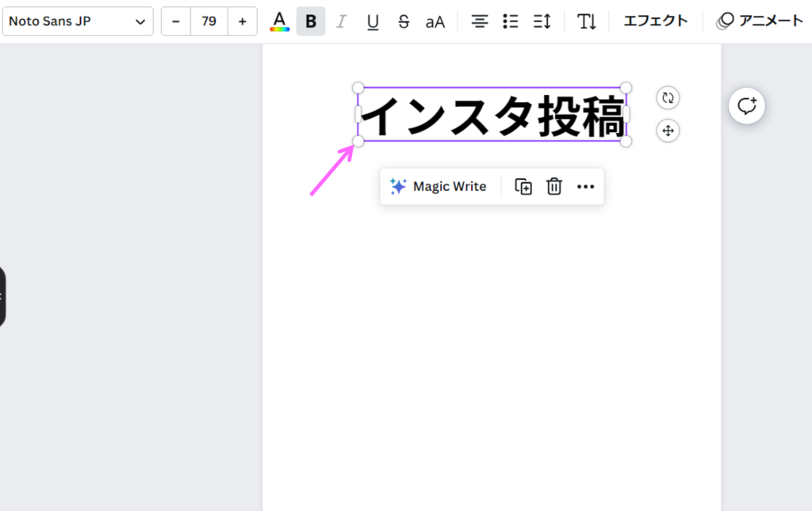This screenshot has width=812, height=511.
Task: Open the Noto Sans JP font dropdown
Action: pos(77,21)
